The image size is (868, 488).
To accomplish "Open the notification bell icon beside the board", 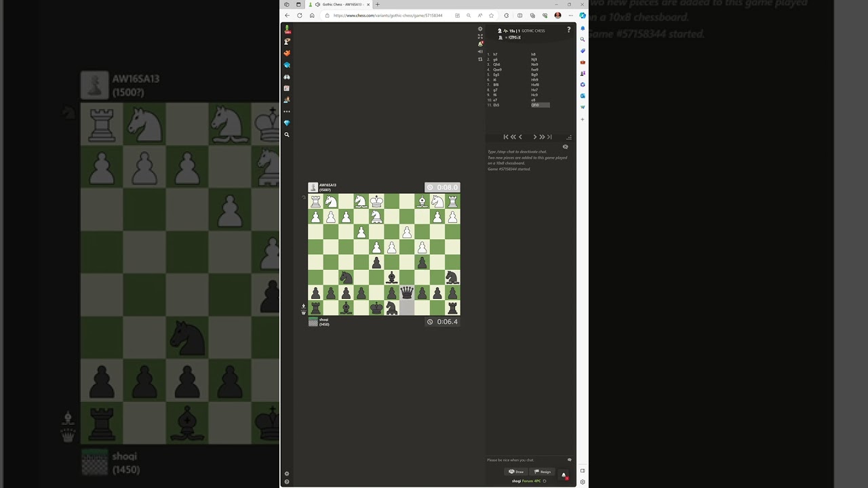I will click(x=480, y=44).
